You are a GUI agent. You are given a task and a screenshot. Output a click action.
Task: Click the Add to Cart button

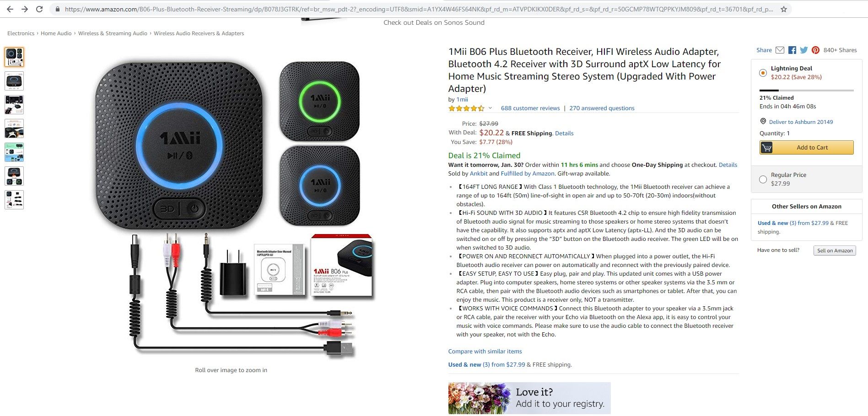pyautogui.click(x=806, y=148)
